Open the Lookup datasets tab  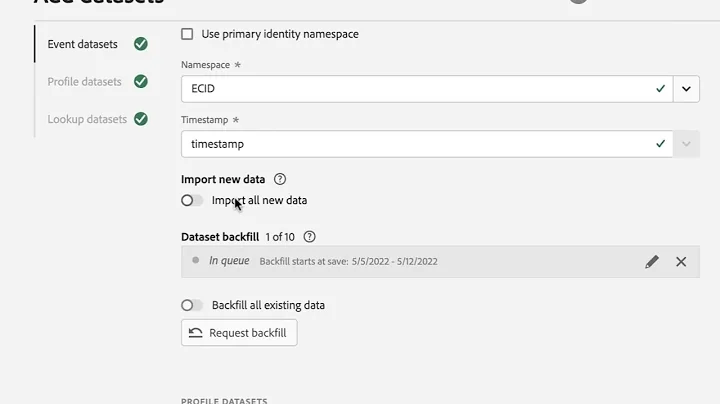pos(87,119)
